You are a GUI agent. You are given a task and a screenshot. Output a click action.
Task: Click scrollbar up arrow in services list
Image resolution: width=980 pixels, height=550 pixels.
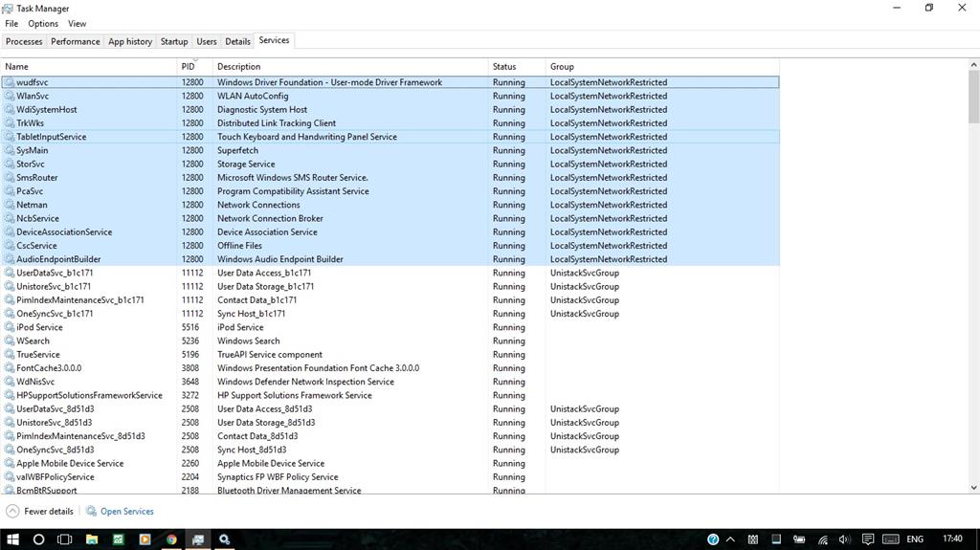(x=973, y=64)
